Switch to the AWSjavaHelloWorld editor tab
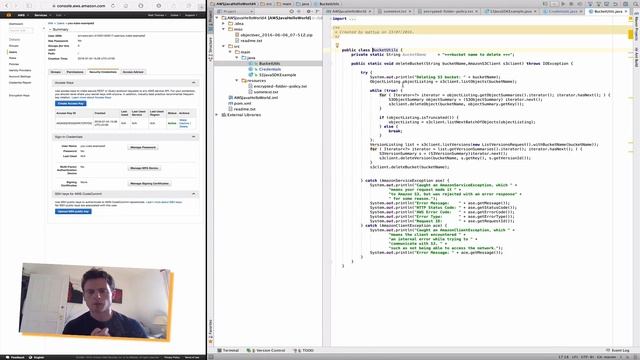 pos(349,11)
